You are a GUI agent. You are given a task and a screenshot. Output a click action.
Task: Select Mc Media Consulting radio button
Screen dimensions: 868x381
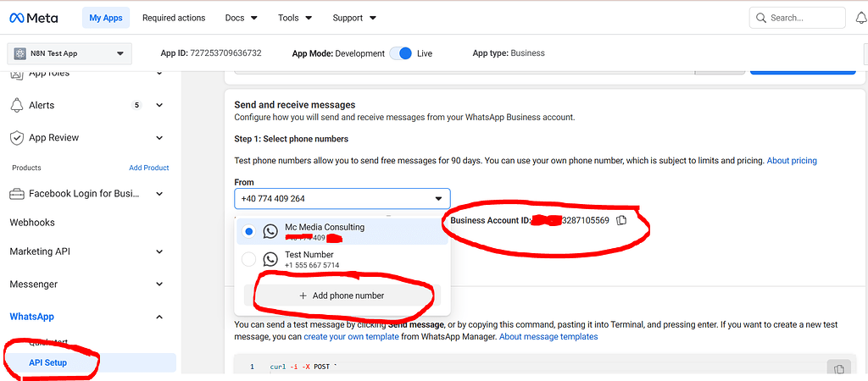249,231
